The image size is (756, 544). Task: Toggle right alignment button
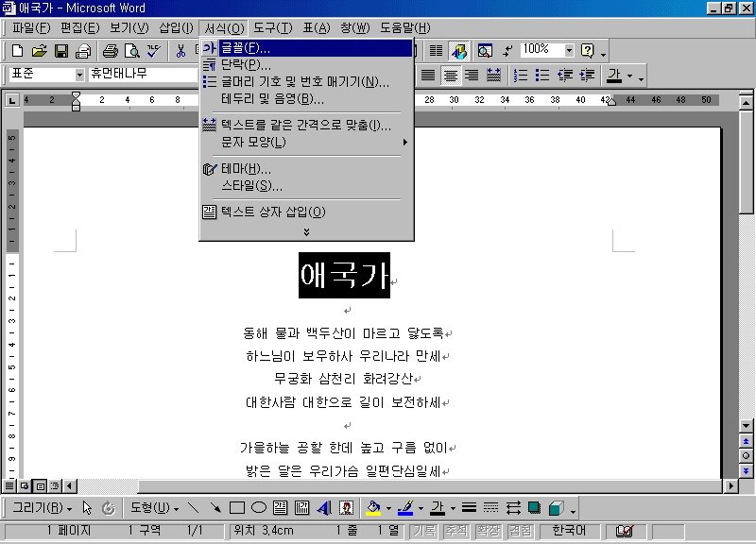(472, 76)
